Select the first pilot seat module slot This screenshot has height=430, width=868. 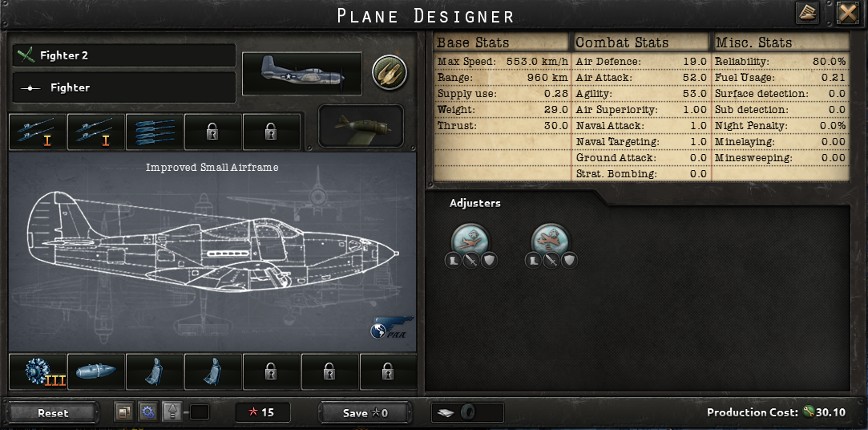point(155,371)
